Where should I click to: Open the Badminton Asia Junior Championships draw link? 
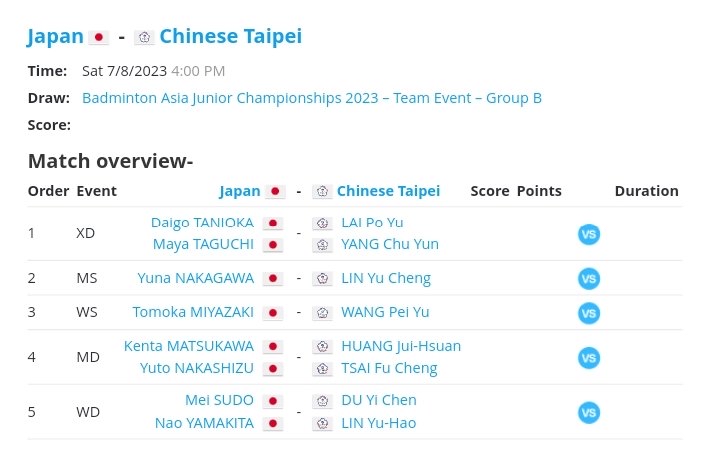pos(312,98)
